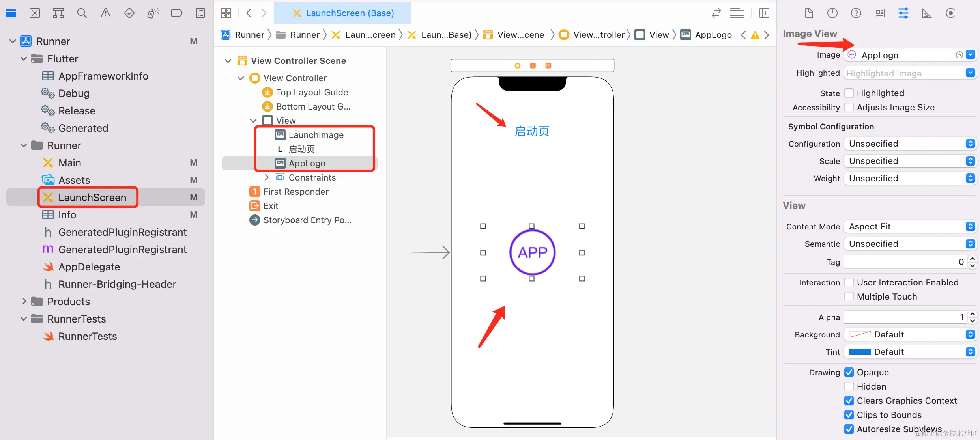The height and width of the screenshot is (440, 980).
Task: Enable the User Interaction Enabled checkbox
Action: [x=849, y=282]
